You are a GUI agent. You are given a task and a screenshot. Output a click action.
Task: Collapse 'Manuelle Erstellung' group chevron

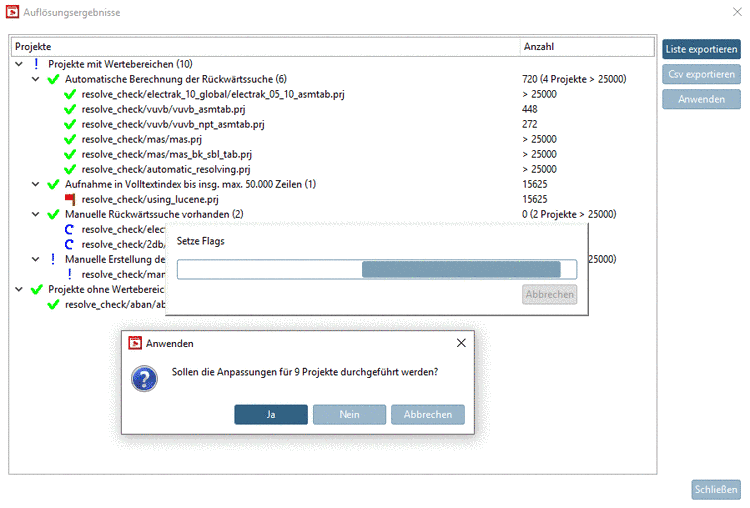[x=35, y=259]
